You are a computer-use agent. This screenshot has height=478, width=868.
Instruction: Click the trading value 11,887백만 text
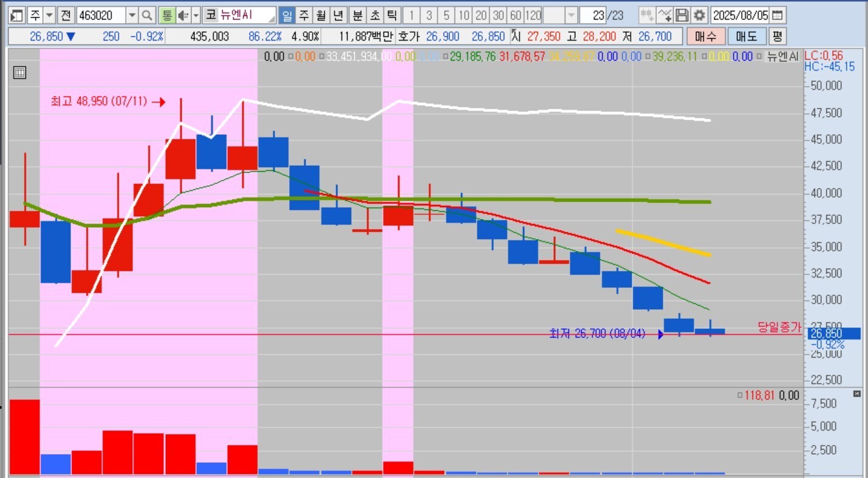click(x=366, y=36)
